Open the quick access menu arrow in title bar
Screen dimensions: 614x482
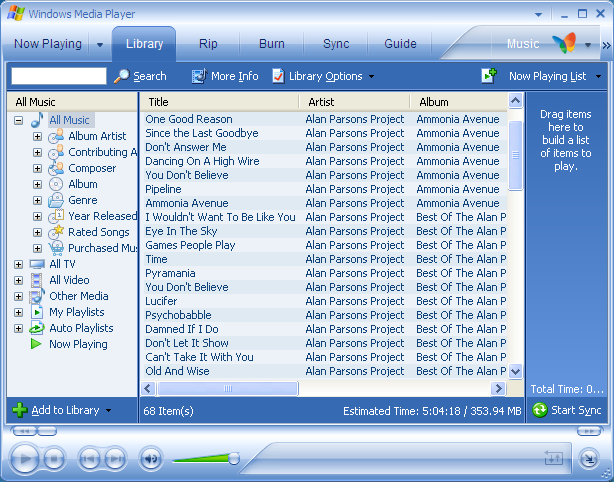pos(538,14)
